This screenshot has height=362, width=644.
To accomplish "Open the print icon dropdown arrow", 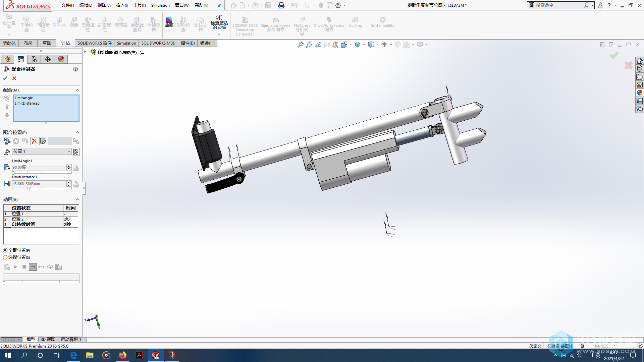I will coord(288,5).
